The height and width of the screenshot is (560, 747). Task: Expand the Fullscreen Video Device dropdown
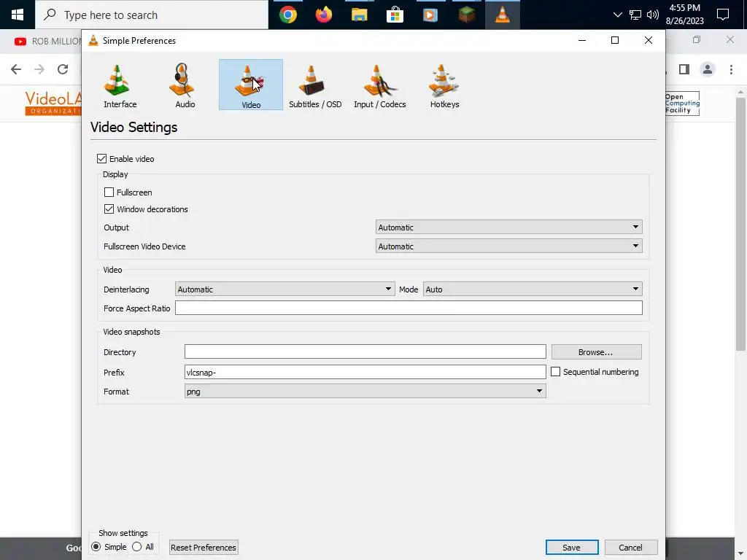[x=508, y=246]
